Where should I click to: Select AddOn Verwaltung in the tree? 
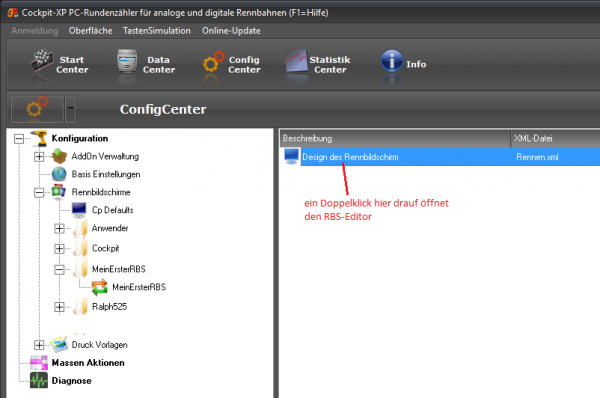105,156
